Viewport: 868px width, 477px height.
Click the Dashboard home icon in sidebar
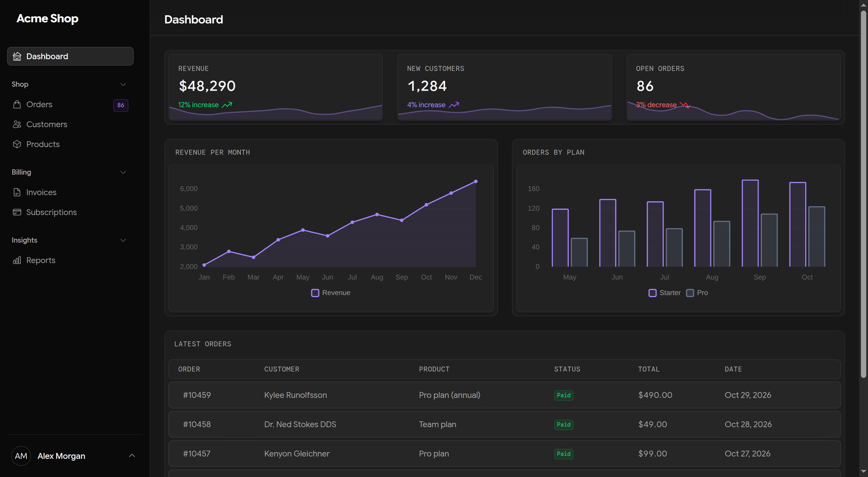pyautogui.click(x=17, y=56)
